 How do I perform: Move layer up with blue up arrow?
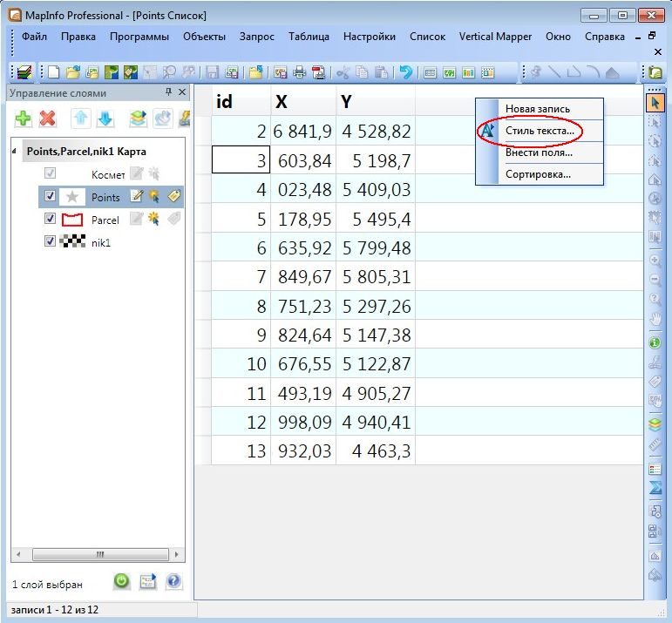[x=81, y=119]
